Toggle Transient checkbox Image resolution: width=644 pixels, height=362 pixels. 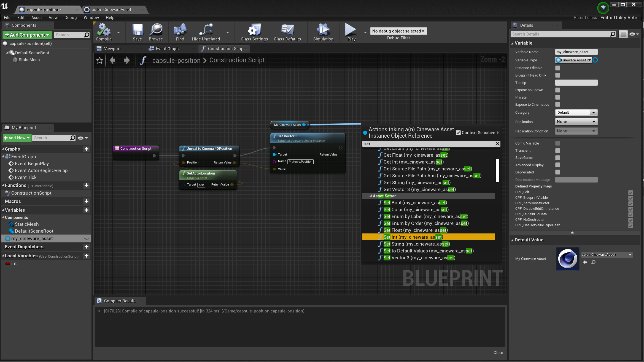(558, 151)
